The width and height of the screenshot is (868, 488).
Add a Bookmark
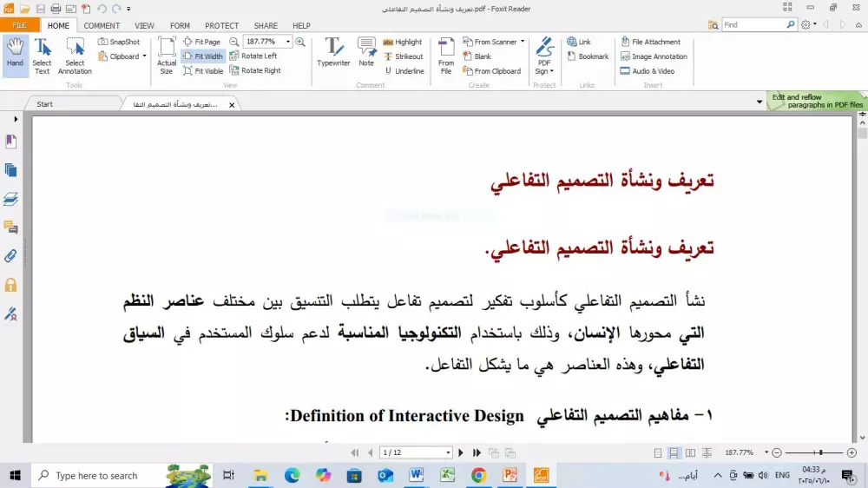click(588, 56)
